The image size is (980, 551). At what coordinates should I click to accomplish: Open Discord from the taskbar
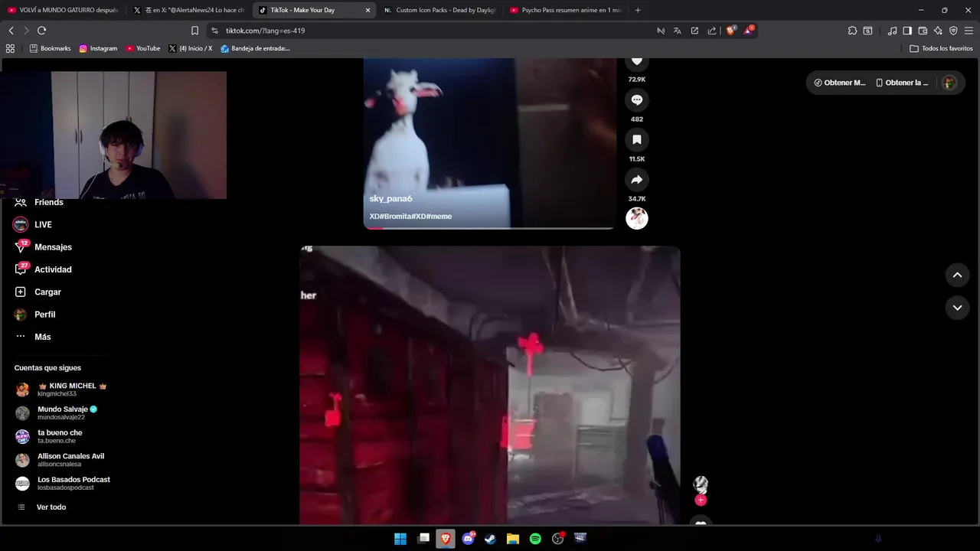pos(468,539)
